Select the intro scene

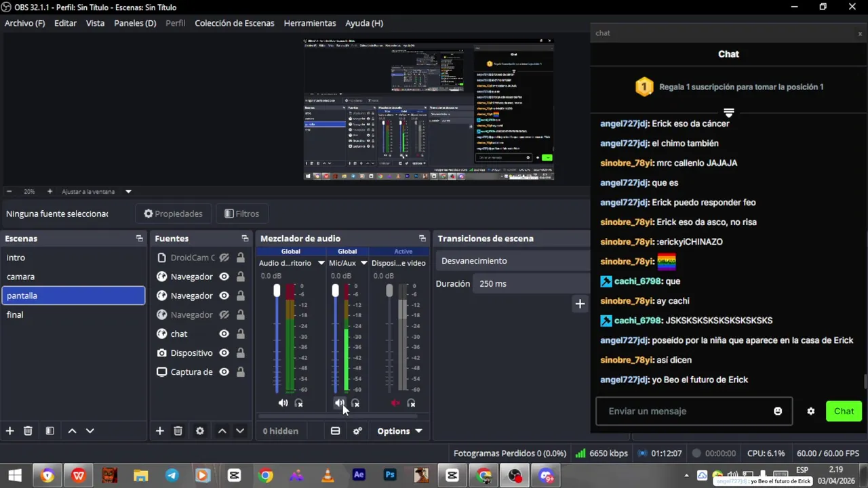[73, 258]
